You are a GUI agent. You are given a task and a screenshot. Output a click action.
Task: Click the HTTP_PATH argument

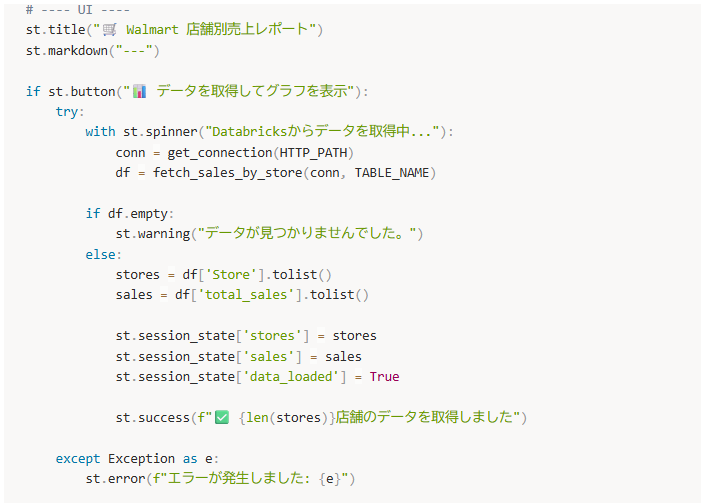point(313,153)
